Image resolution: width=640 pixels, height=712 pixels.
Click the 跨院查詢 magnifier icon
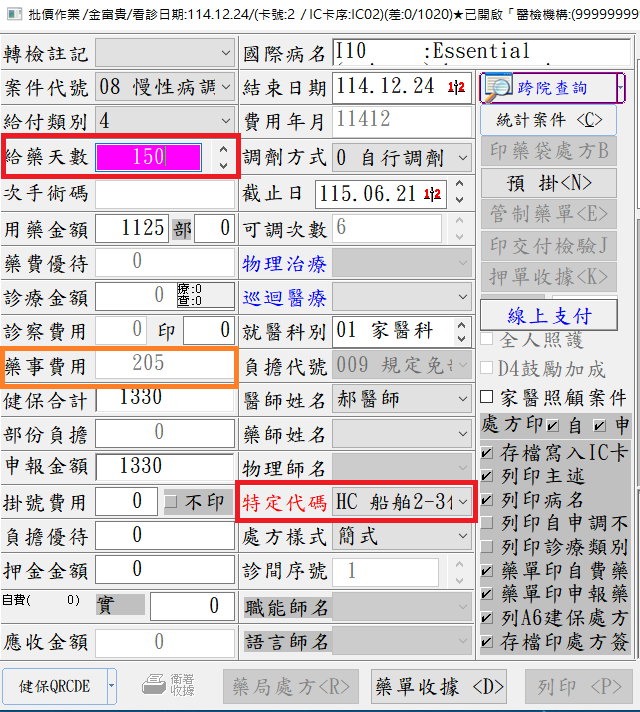[x=497, y=88]
